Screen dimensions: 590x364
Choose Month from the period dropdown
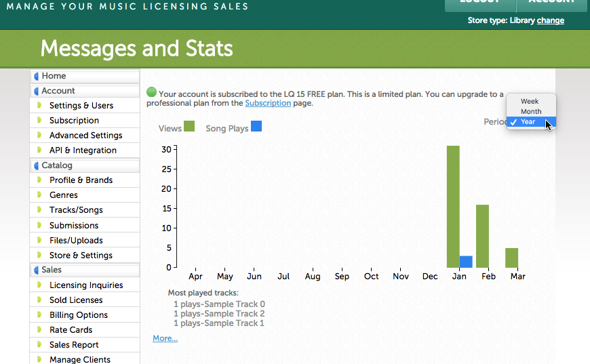pyautogui.click(x=531, y=111)
